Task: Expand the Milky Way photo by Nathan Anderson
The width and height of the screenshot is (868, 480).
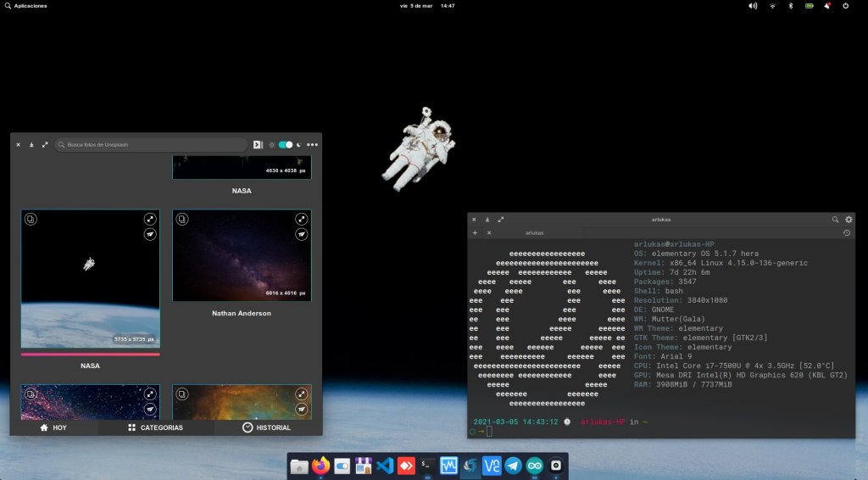Action: [x=302, y=219]
